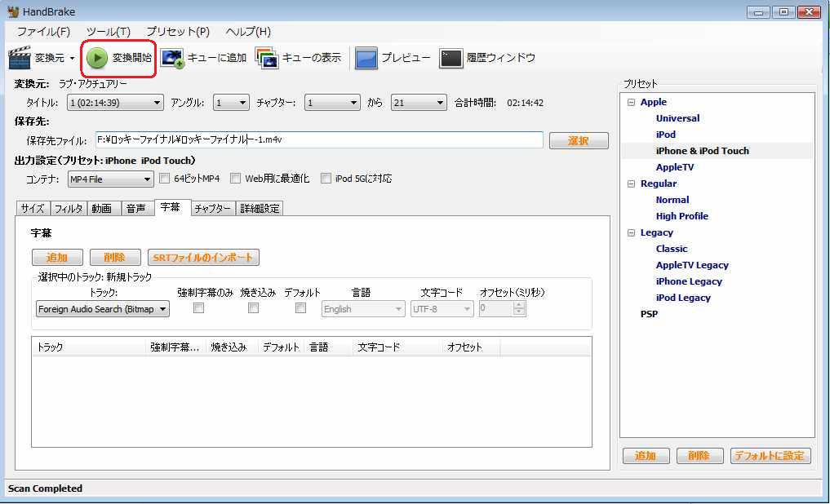This screenshot has width=830, height=504.
Task: Expand the Container MP4 File dropdown
Action: [110, 179]
